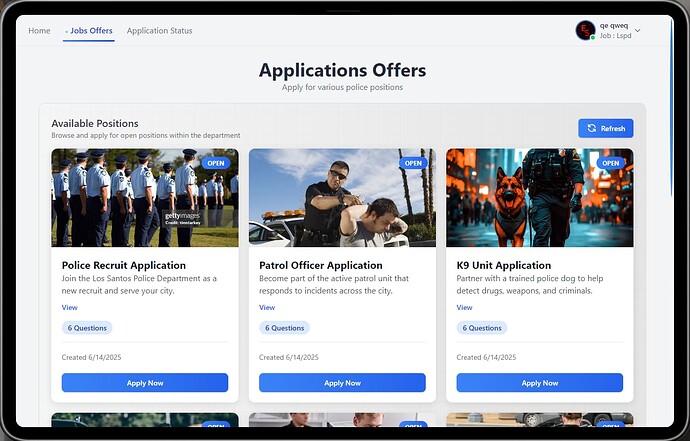This screenshot has height=441, width=690.
Task: Click 6 Questions tag on K9 Unit card
Action: pyautogui.click(x=482, y=328)
